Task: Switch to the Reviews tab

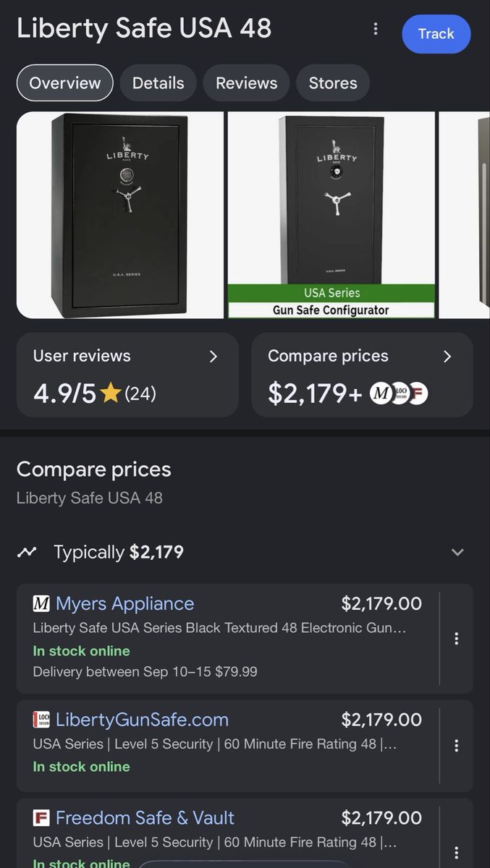Action: click(246, 83)
